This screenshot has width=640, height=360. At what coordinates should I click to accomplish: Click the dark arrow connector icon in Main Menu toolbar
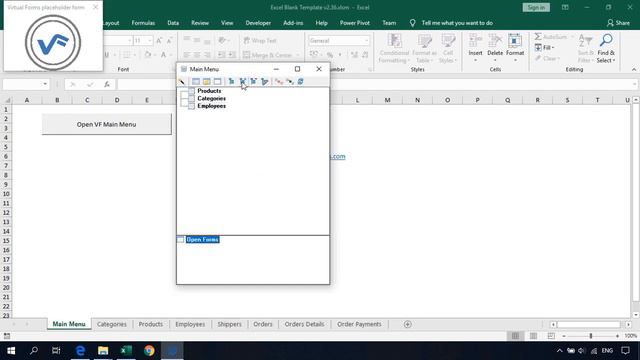coord(290,82)
